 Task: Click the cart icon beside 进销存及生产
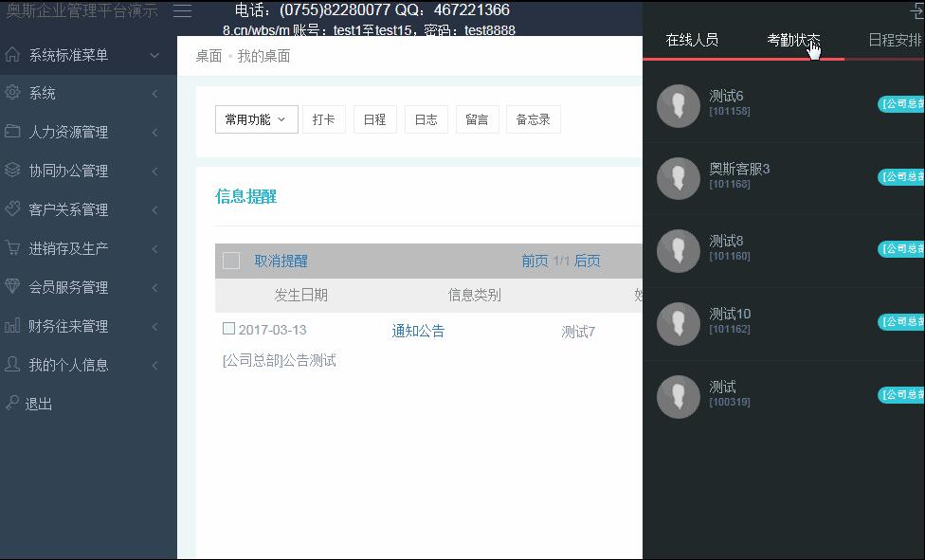(x=12, y=248)
